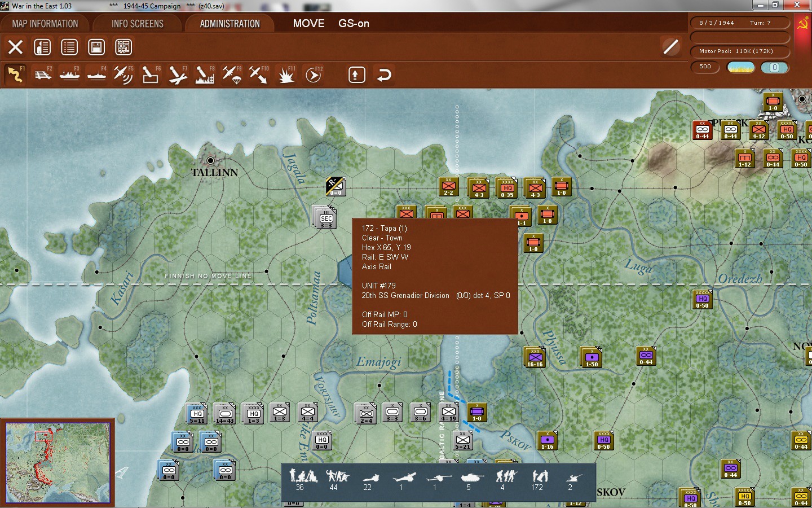The image size is (812, 508).
Task: Click the Soviet hammer and sickle flag
Action: 803,24
